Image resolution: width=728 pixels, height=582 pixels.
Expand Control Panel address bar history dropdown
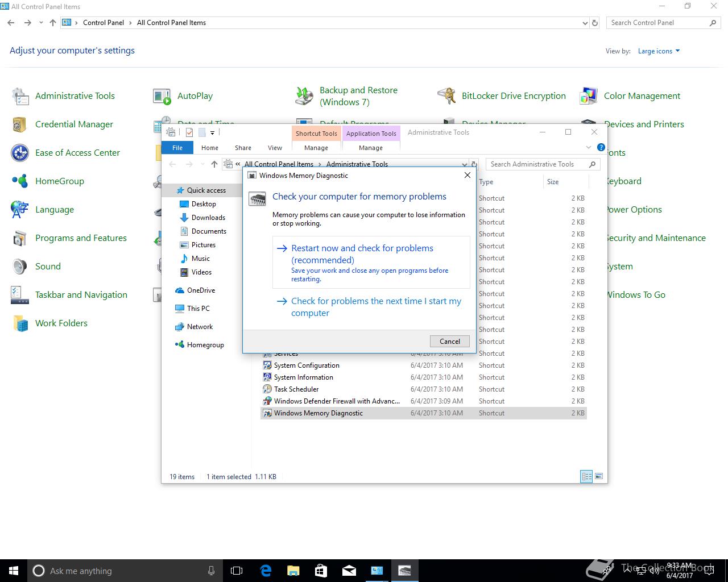(585, 23)
